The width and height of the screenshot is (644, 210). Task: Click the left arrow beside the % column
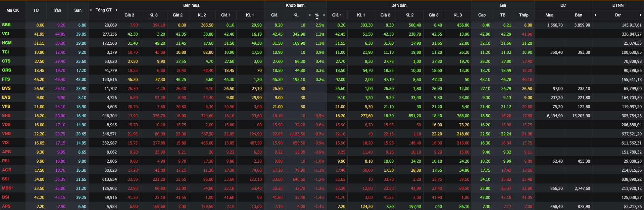coord(310,15)
